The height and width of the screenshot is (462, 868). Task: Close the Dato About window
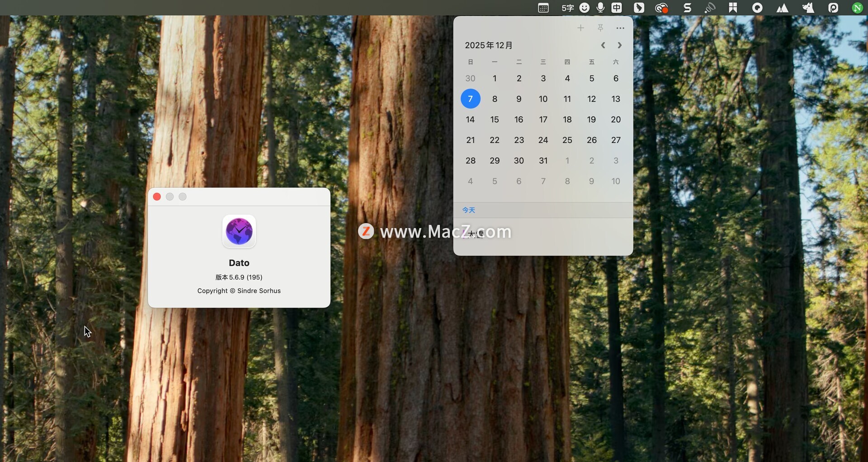[157, 196]
